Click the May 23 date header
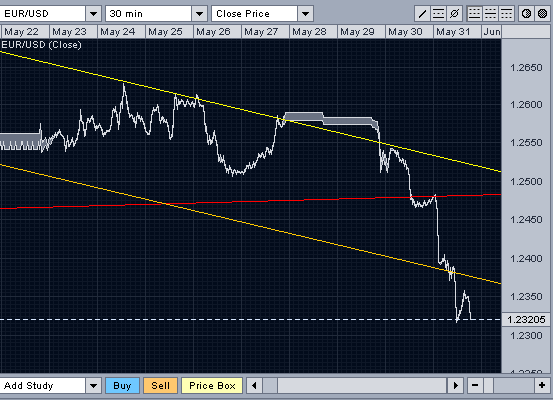The width and height of the screenshot is (553, 400). pos(73,32)
